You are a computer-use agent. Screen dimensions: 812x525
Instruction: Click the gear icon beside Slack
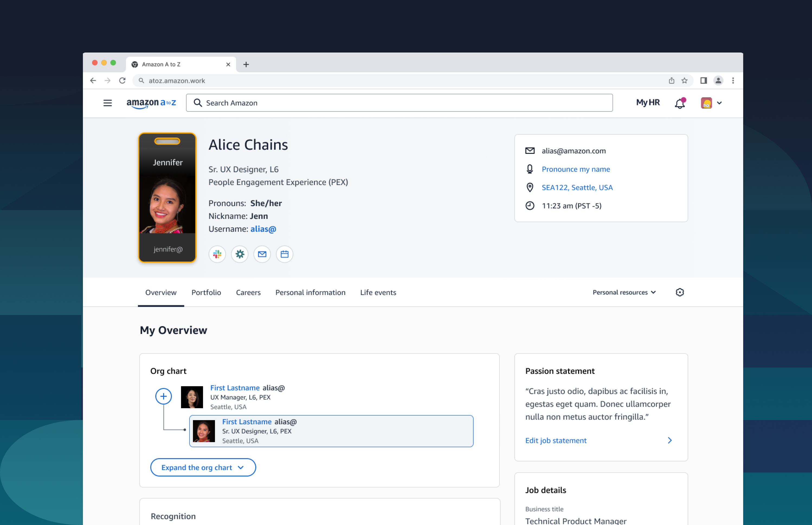[240, 254]
